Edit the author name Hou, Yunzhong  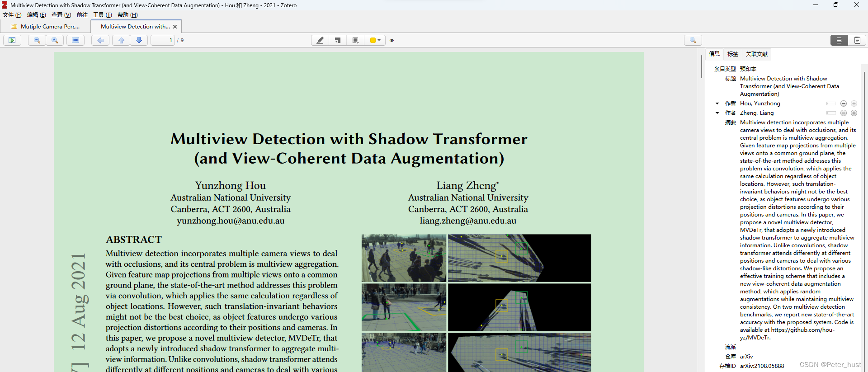760,104
